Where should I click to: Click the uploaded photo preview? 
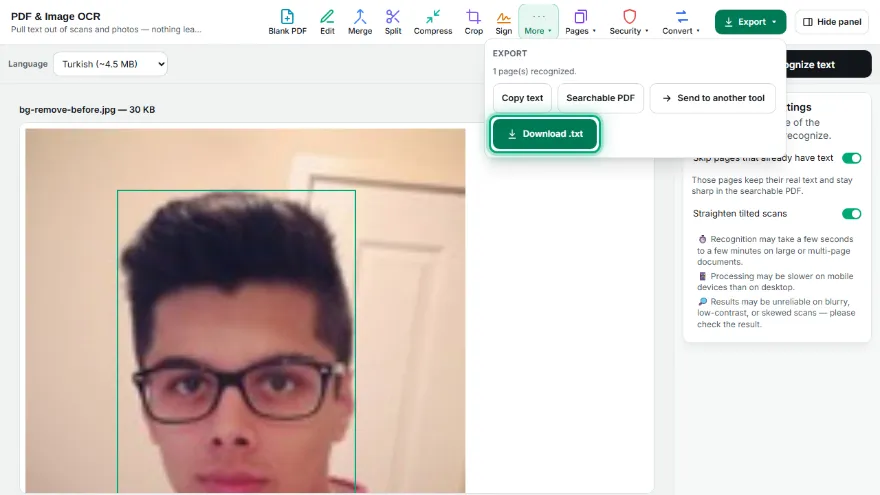[245, 311]
